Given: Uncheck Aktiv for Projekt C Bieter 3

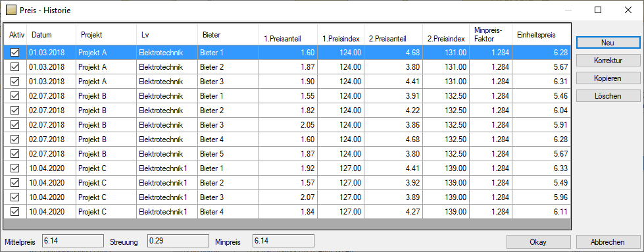Looking at the screenshot, I should click(14, 197).
